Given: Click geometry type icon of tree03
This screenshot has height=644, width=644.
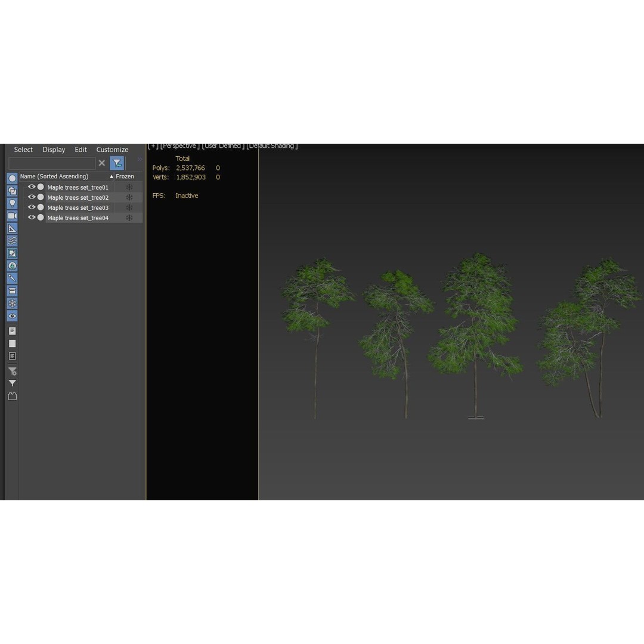Looking at the screenshot, I should click(x=41, y=208).
